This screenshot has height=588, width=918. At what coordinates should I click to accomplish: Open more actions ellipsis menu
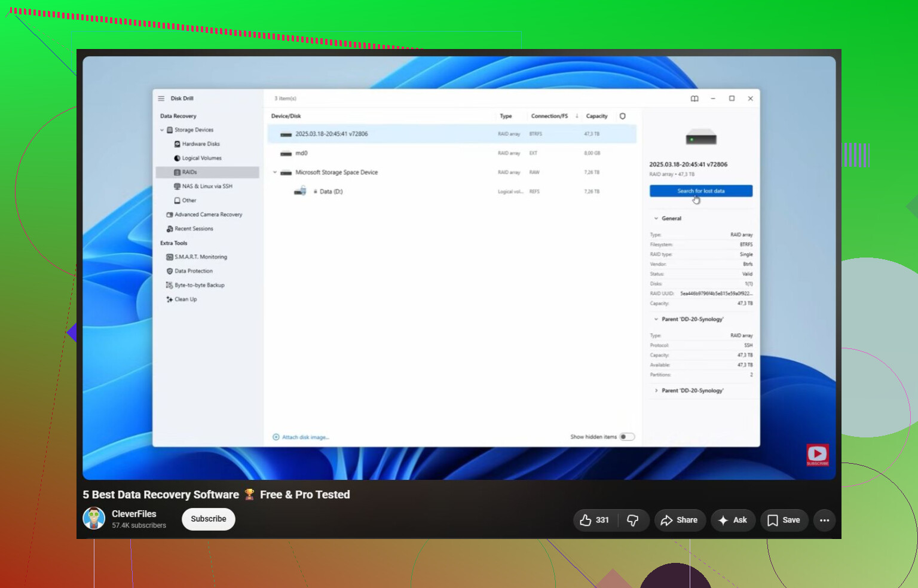(824, 520)
